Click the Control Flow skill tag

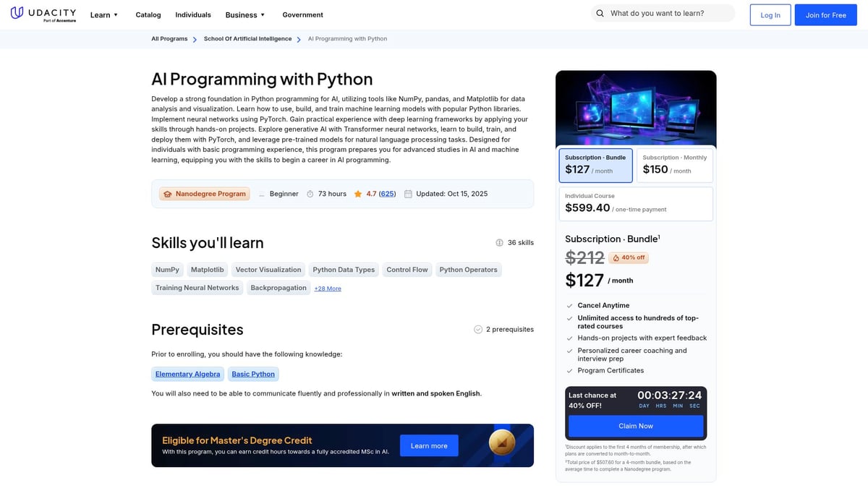(407, 270)
